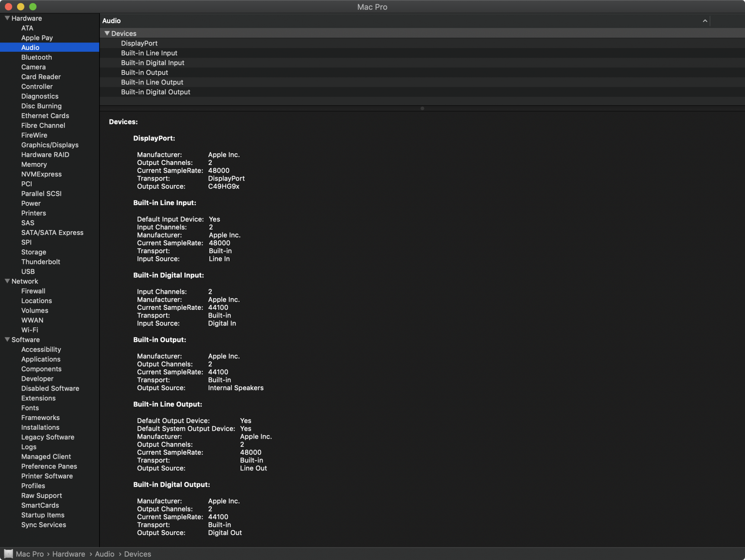Collapse the Software section triangle
Image resolution: width=745 pixels, height=560 pixels.
click(x=7, y=339)
